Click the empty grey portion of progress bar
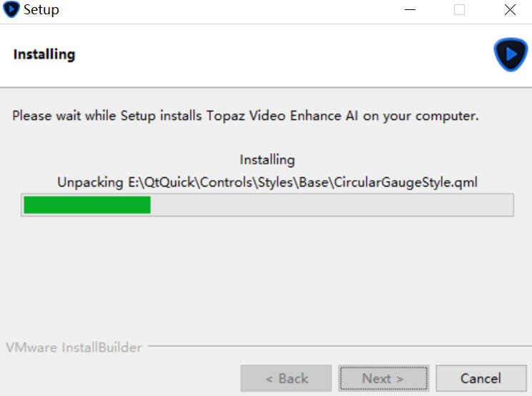The height and width of the screenshot is (396, 532). [x=332, y=205]
